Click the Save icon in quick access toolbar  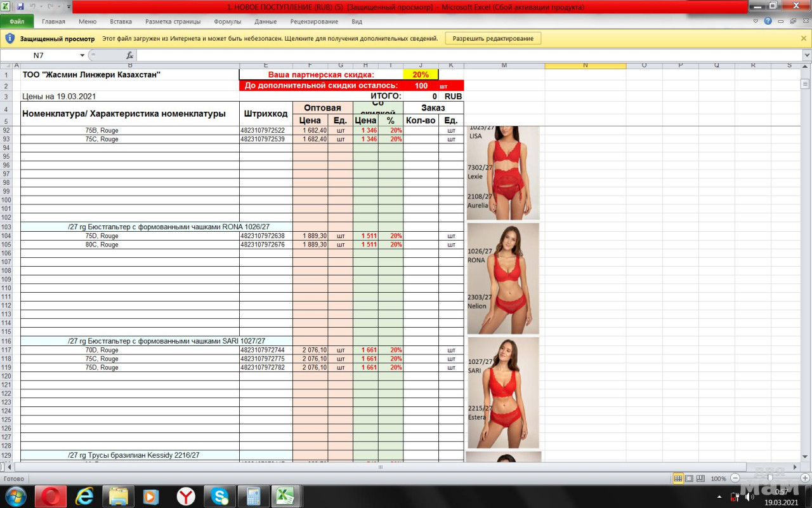[x=20, y=6]
